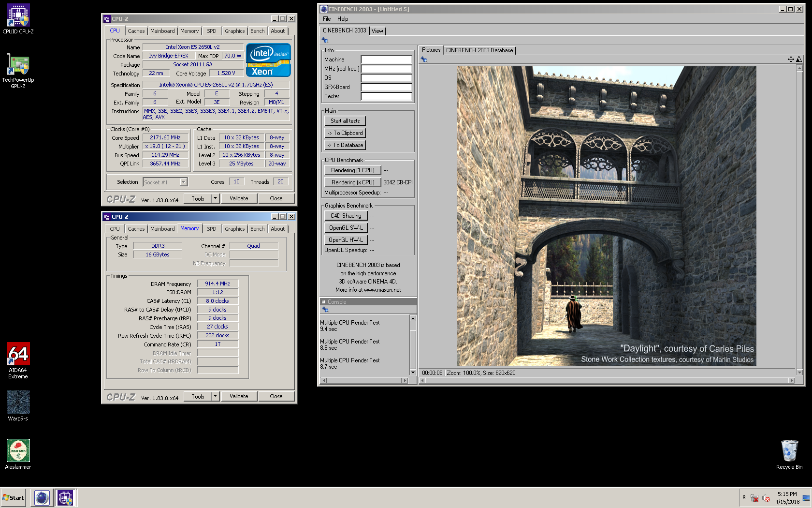Open the Start menu

[14, 497]
